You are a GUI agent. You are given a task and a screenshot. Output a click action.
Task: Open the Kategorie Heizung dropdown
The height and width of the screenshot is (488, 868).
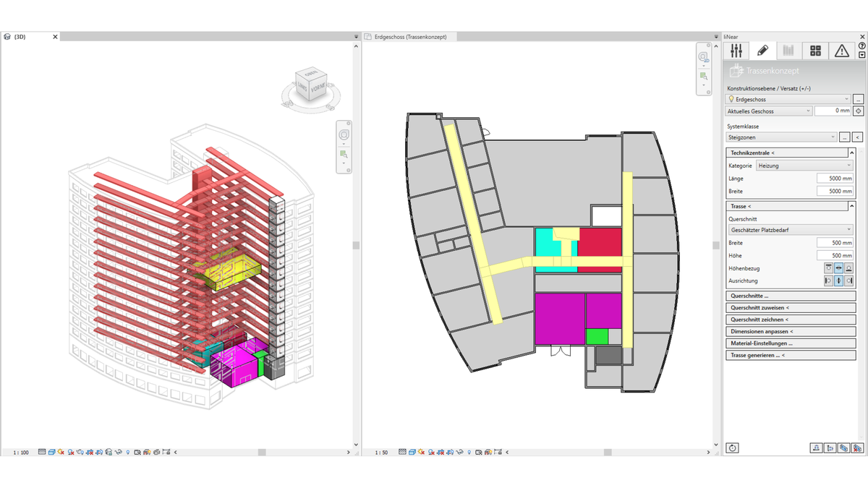coord(804,166)
